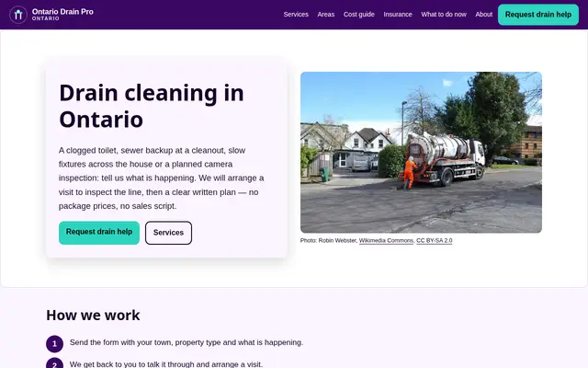Select Insurance in the top navigation
Screen dimensions: 588x368
398,15
